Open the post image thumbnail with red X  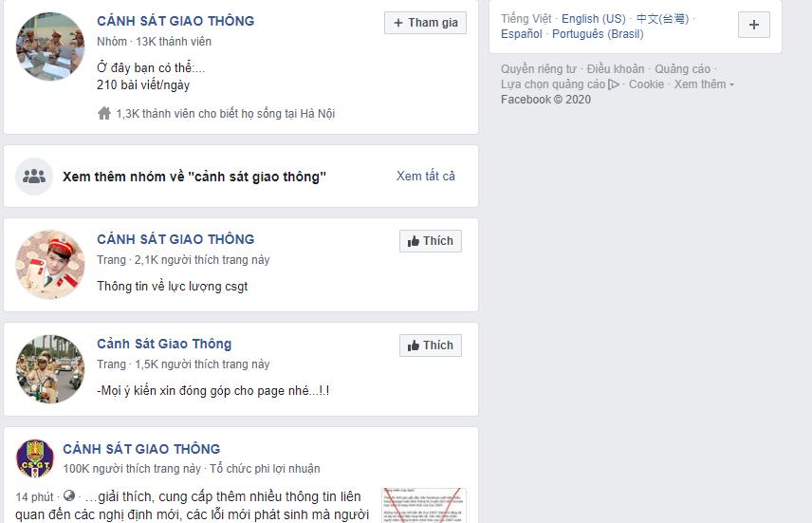point(424,505)
